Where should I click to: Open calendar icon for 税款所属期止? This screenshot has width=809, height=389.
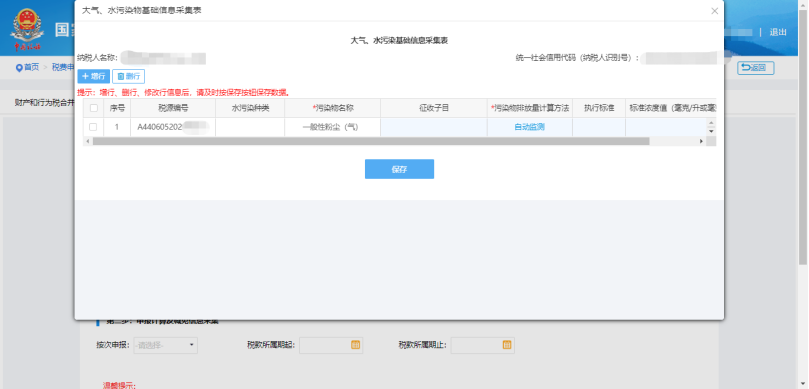(507, 345)
